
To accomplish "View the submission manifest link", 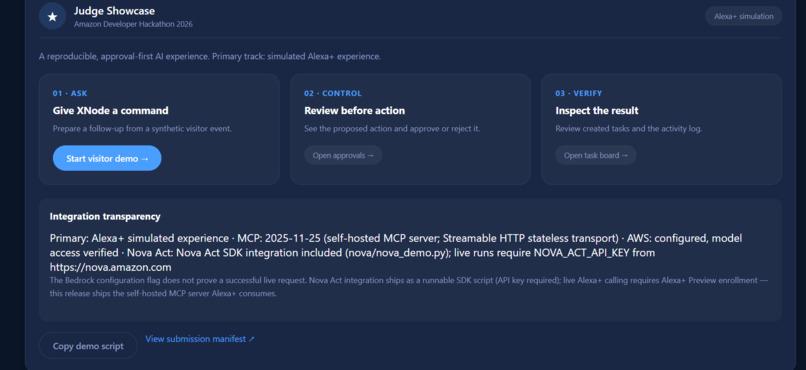I will point(200,339).
